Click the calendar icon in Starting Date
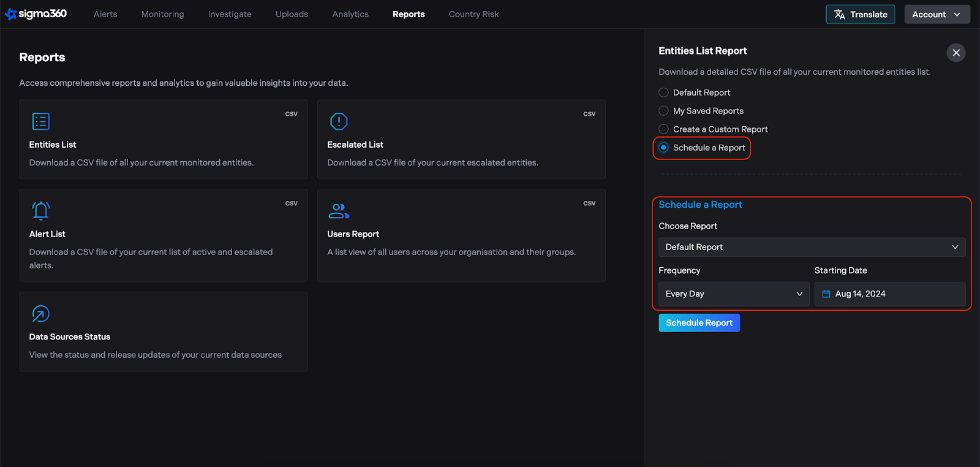 pyautogui.click(x=826, y=294)
